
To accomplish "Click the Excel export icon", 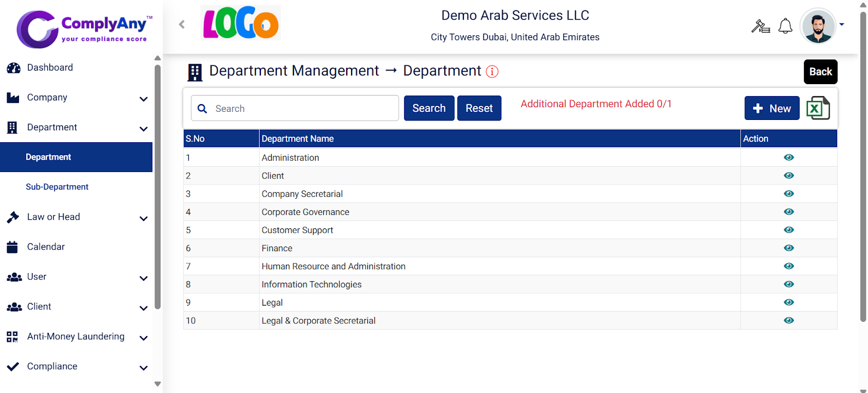I will tap(818, 108).
